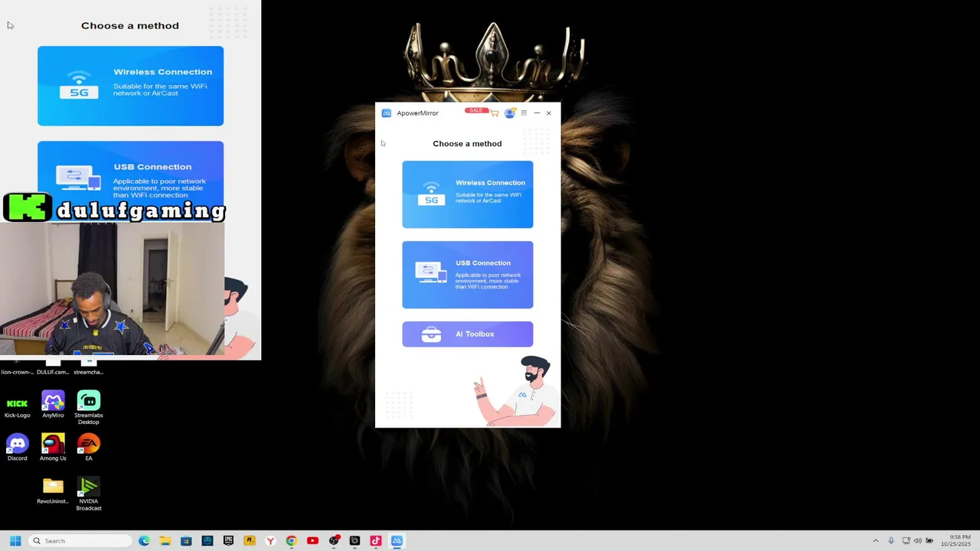Select the AnyMiro desktop shortcut

click(x=53, y=405)
